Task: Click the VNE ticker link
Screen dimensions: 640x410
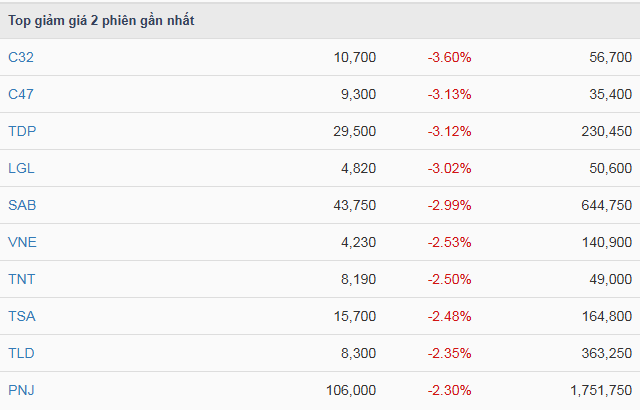Action: click(22, 242)
